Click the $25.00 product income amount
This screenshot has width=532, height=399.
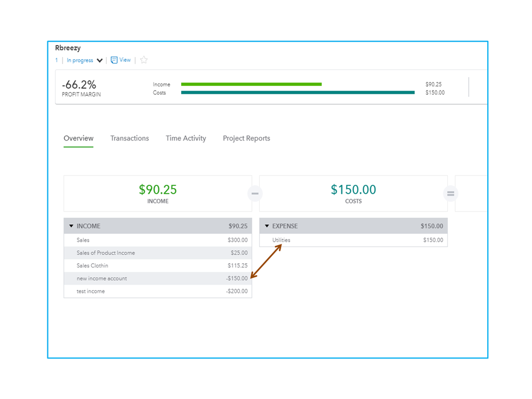tap(239, 253)
